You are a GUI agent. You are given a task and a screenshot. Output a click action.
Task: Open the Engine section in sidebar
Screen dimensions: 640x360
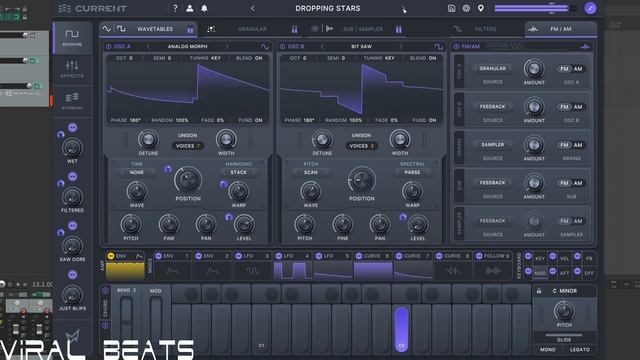72,38
